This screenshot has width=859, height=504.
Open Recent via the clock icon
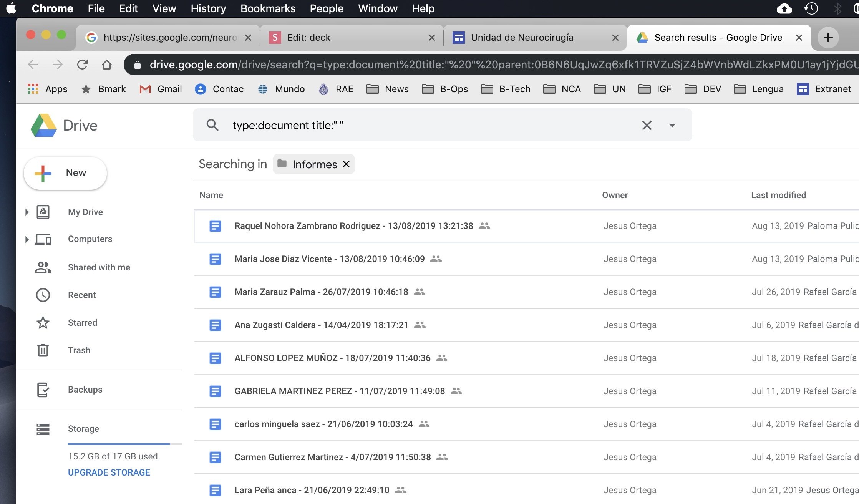tap(43, 295)
